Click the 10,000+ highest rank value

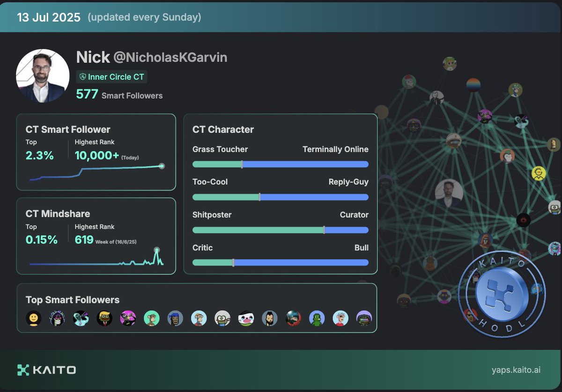tap(97, 156)
